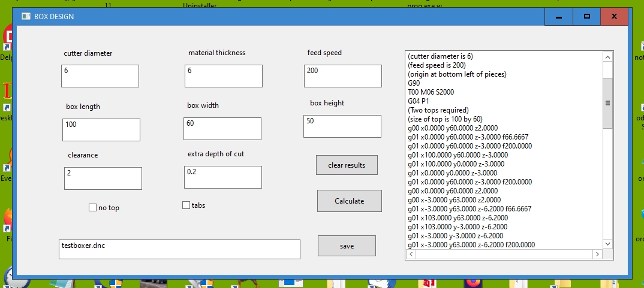The image size is (644, 288).
Task: Click the Calculate button
Action: pos(349,201)
